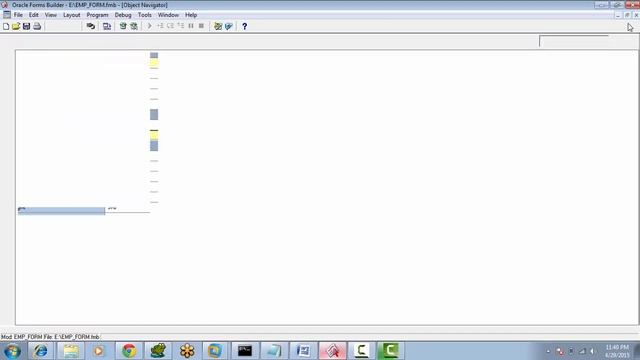Click the New form module toolbar icon
Screen dimensions: 640x360
pos(6,26)
